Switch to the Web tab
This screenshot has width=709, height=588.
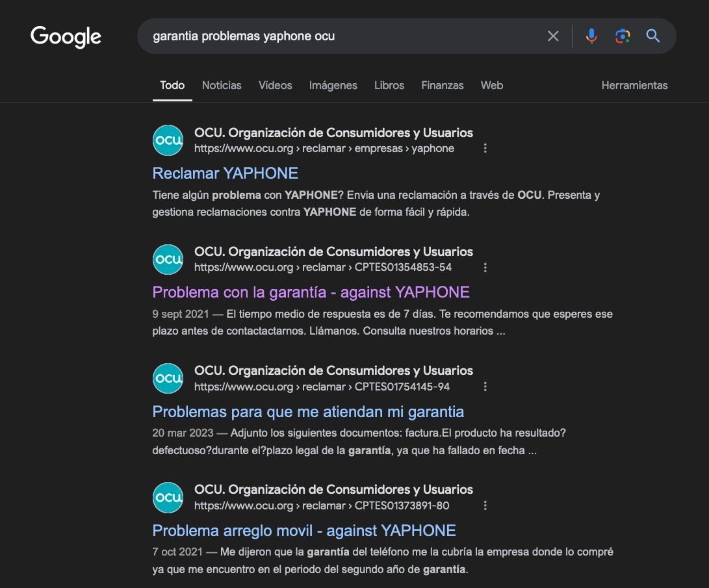(x=492, y=85)
